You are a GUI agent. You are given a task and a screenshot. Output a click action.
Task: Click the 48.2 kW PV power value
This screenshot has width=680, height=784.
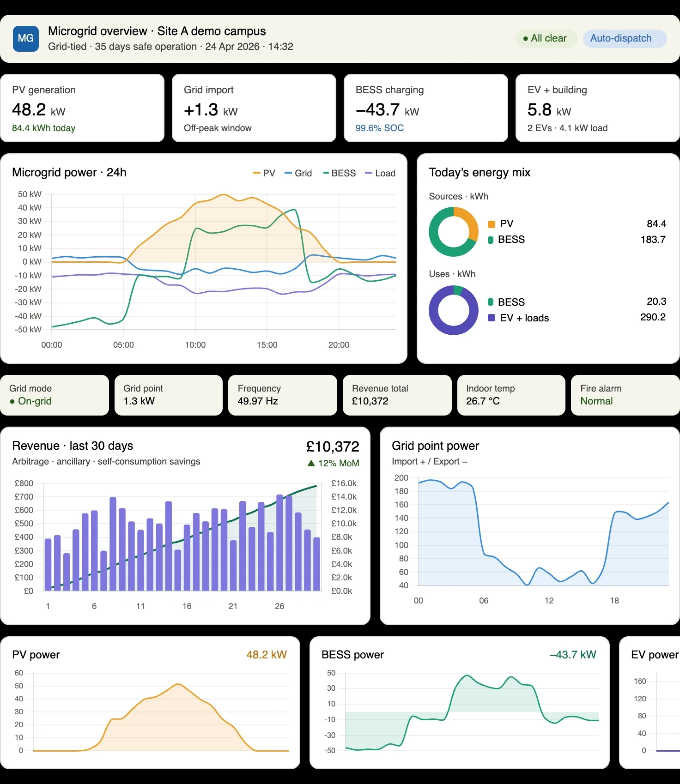pos(267,655)
